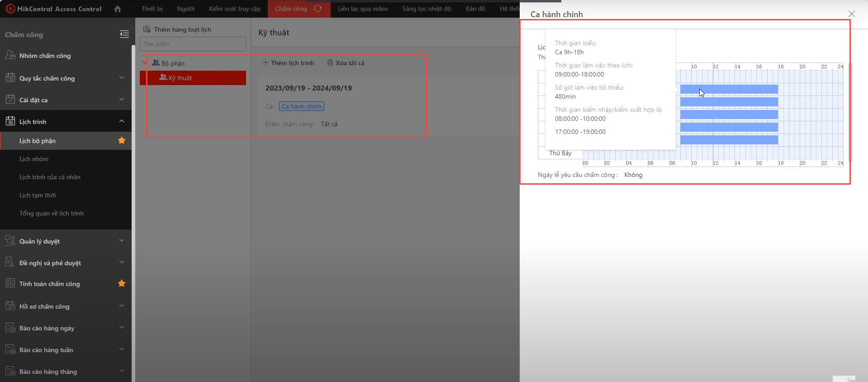Open the Lịch nhóm submenu item
Screen dimensions: 868x382
click(x=34, y=159)
